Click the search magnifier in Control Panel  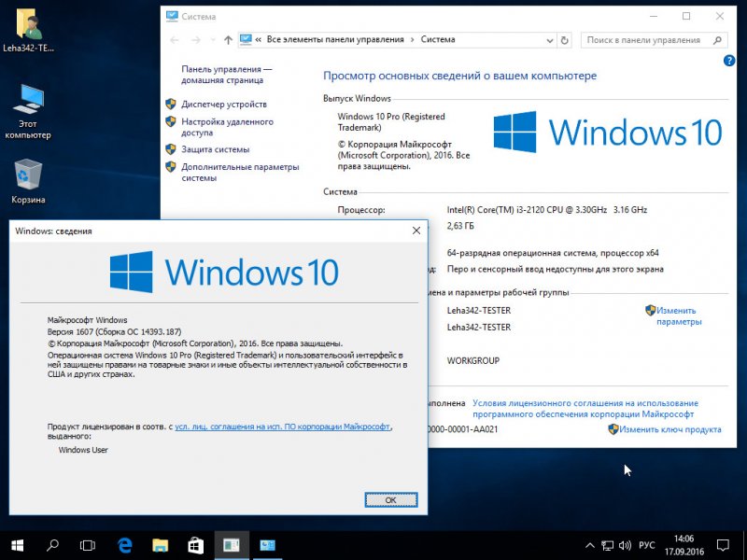pyautogui.click(x=717, y=40)
